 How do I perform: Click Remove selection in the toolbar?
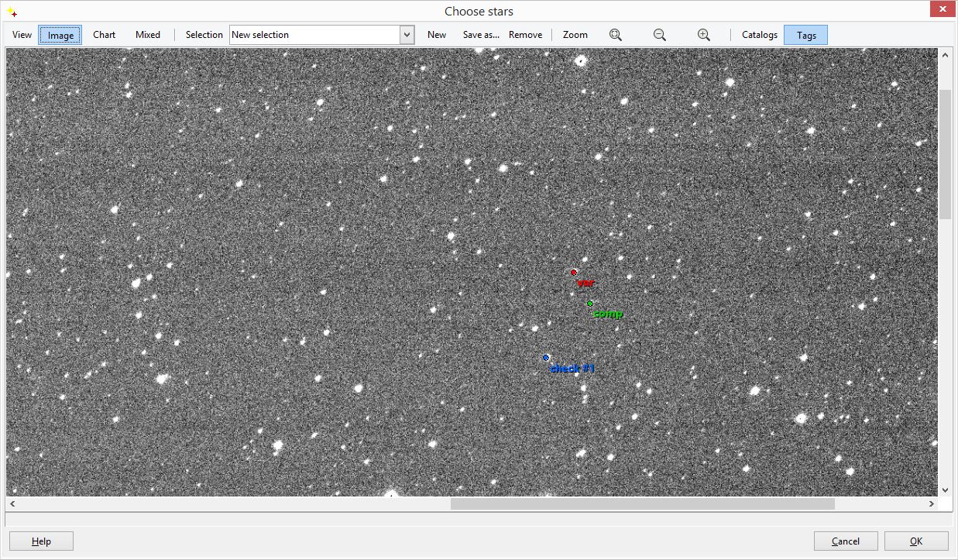click(525, 35)
